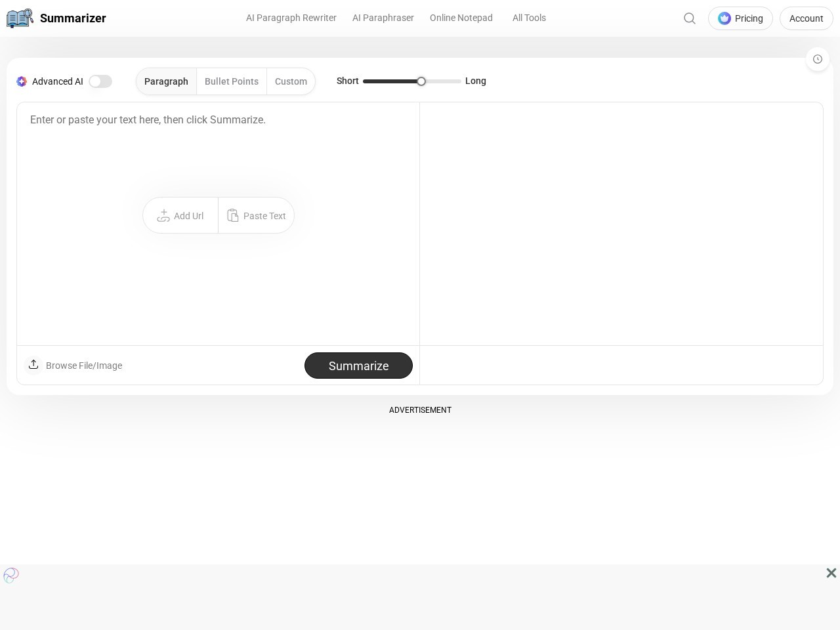Open AI Paragraph Rewriter from the menu
This screenshot has width=840, height=630.
coord(291,18)
